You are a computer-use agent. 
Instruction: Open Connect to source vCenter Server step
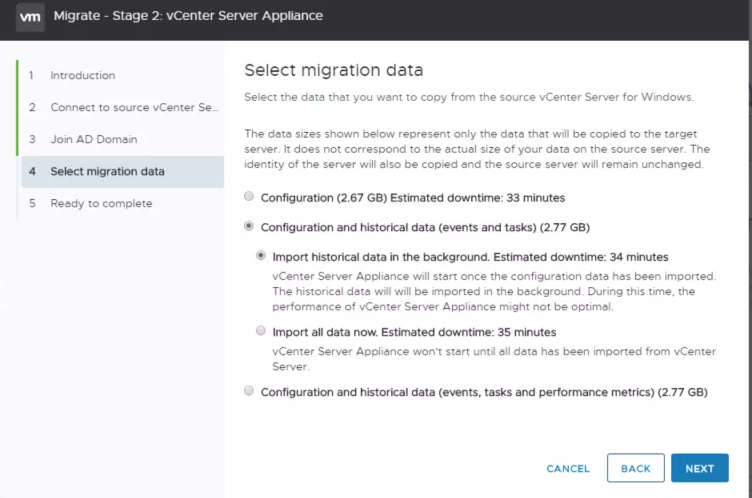tap(134, 107)
